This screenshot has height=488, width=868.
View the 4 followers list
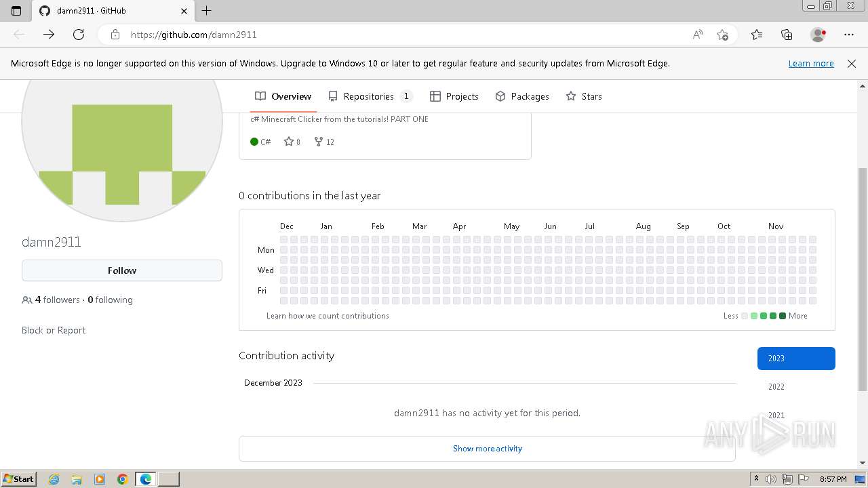pyautogui.click(x=58, y=300)
